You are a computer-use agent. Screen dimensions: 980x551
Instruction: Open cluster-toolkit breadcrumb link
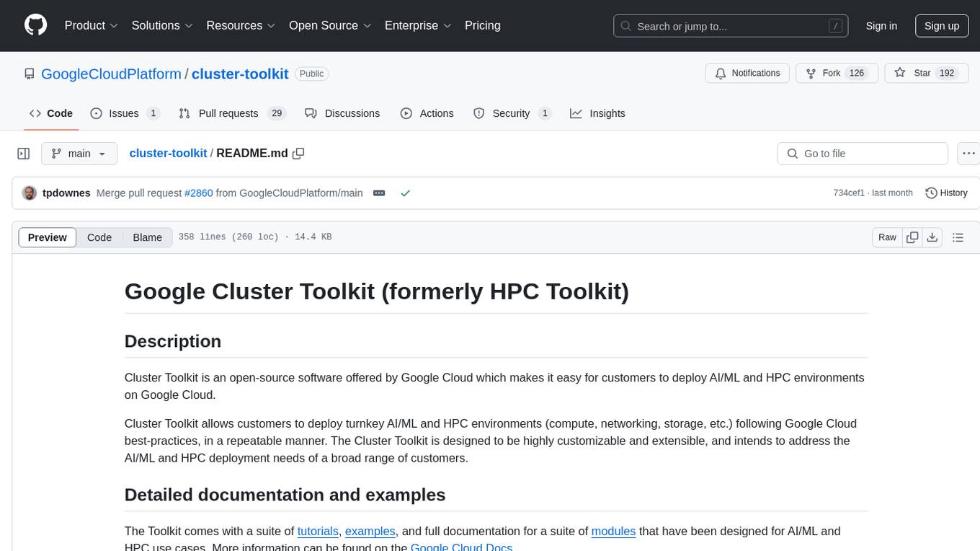pyautogui.click(x=169, y=153)
